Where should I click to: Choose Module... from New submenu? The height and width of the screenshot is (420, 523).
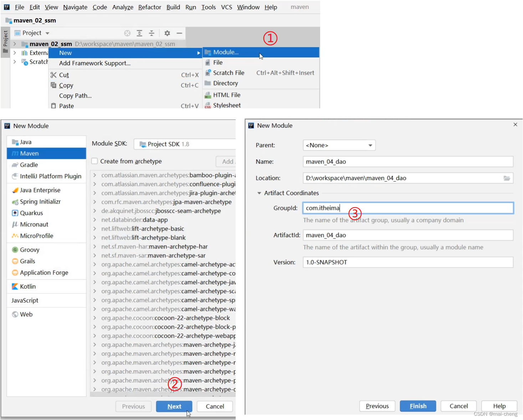tap(261, 52)
